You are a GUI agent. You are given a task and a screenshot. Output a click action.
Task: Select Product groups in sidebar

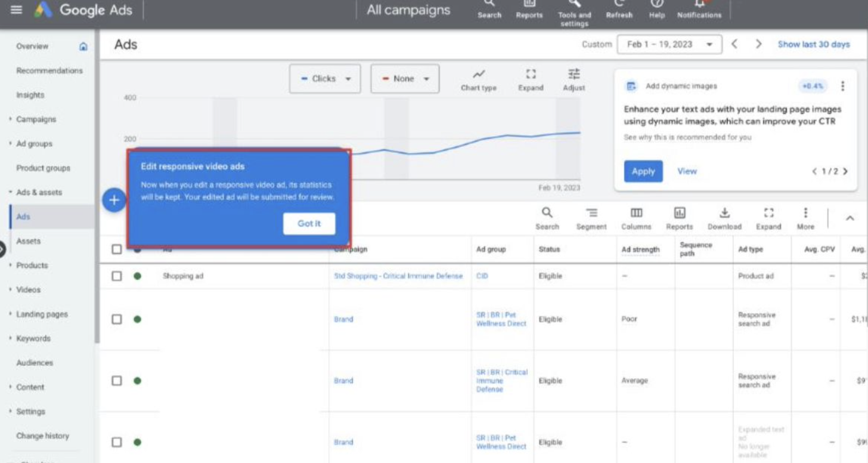[x=43, y=168]
